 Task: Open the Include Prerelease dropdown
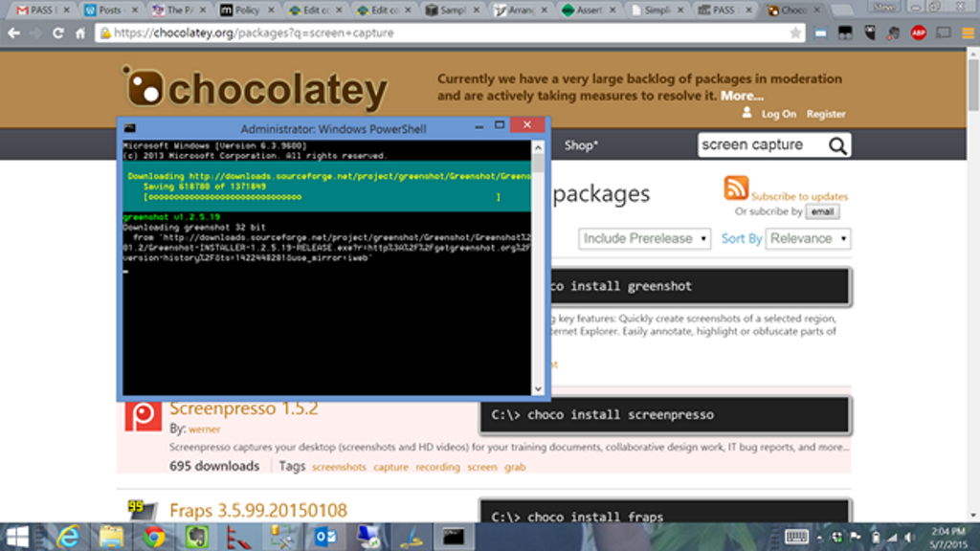pos(644,238)
